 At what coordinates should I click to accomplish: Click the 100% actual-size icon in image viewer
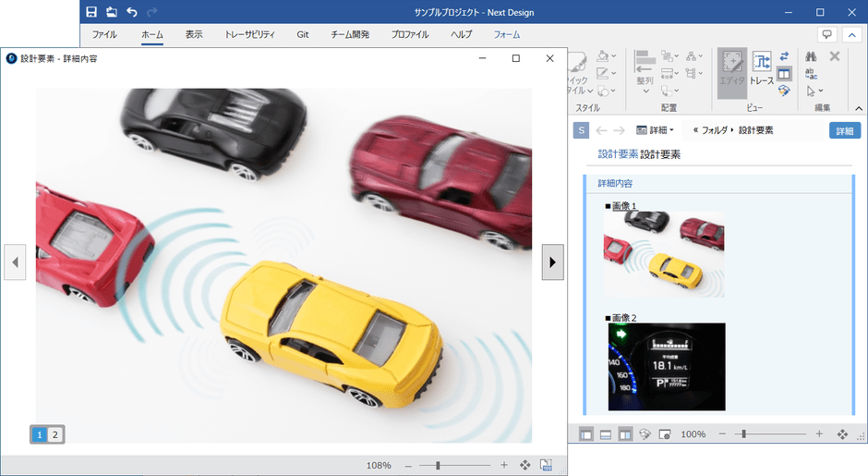[546, 465]
